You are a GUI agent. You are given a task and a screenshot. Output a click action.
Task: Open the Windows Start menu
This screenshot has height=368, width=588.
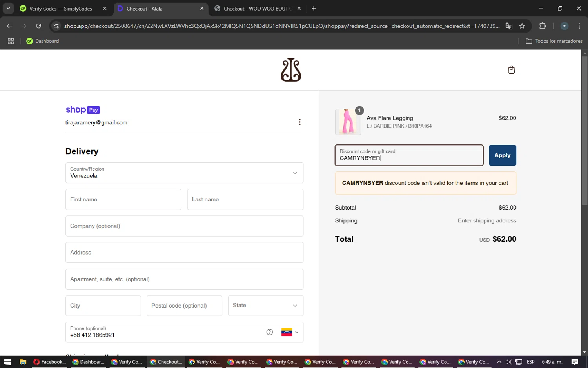pyautogui.click(x=7, y=362)
